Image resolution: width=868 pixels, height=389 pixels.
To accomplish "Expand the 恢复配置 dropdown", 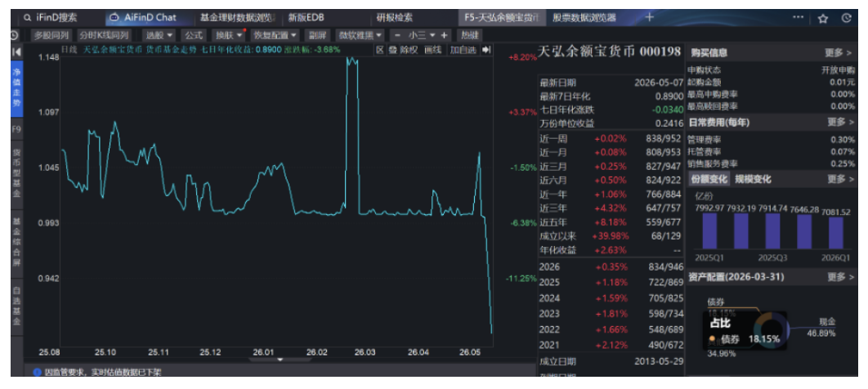I will [x=275, y=35].
